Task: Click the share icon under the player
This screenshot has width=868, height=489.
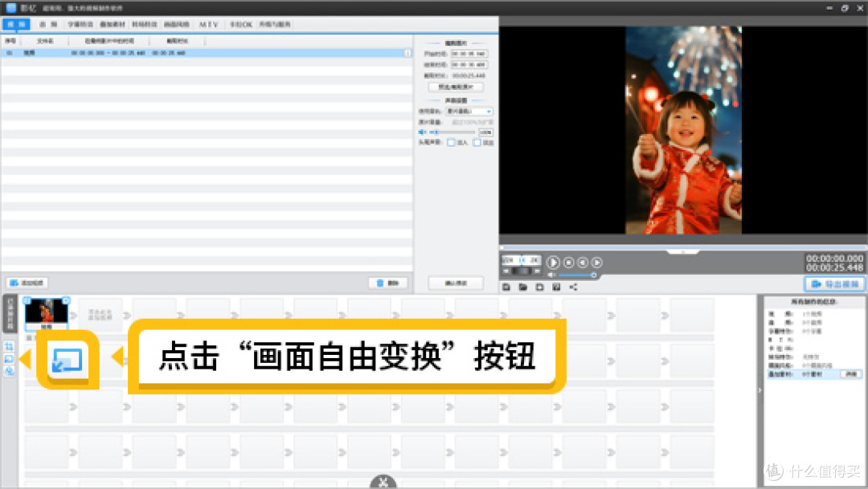Action: [574, 287]
